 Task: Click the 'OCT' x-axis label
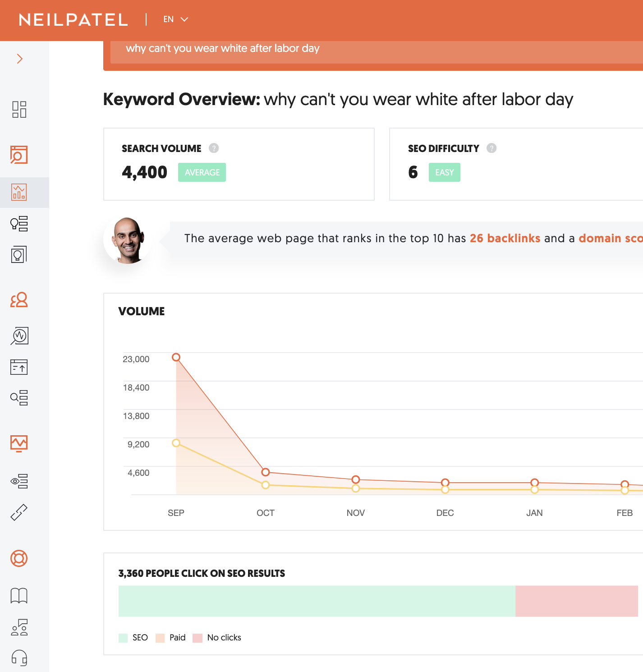tap(266, 513)
